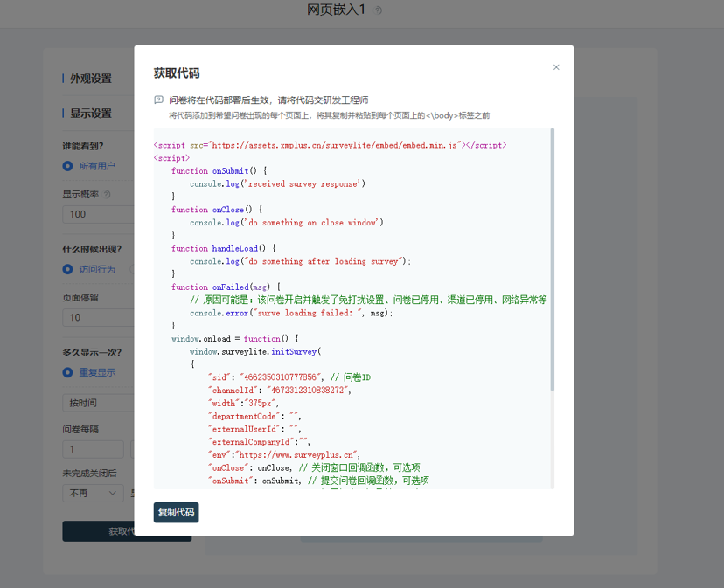Click the embed.min.js script src line

point(331,145)
